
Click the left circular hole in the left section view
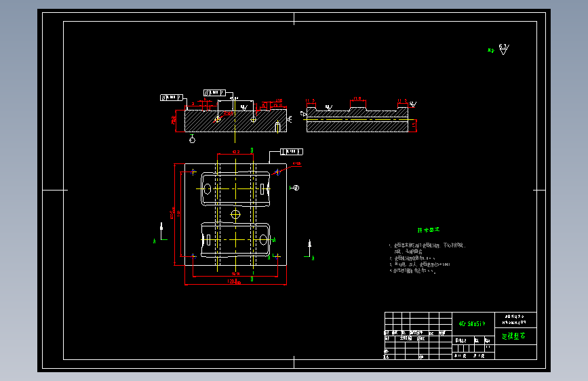coord(218,119)
